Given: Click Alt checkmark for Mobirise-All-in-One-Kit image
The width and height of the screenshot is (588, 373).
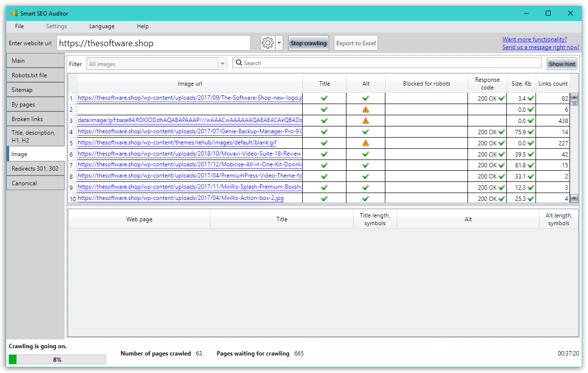Looking at the screenshot, I should 365,165.
